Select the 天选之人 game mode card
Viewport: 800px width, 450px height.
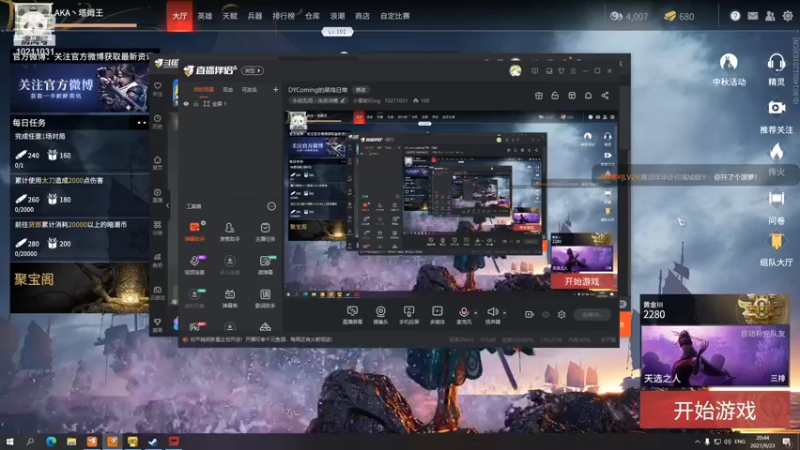coord(714,356)
